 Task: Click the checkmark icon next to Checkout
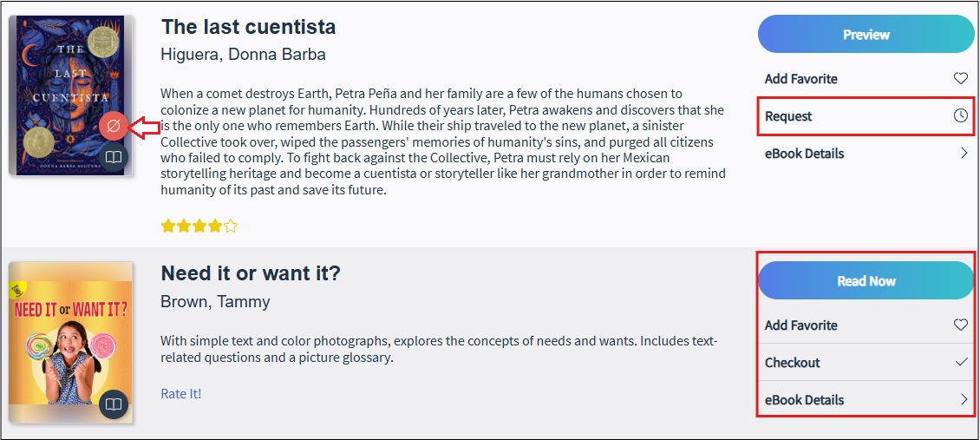pos(962,363)
